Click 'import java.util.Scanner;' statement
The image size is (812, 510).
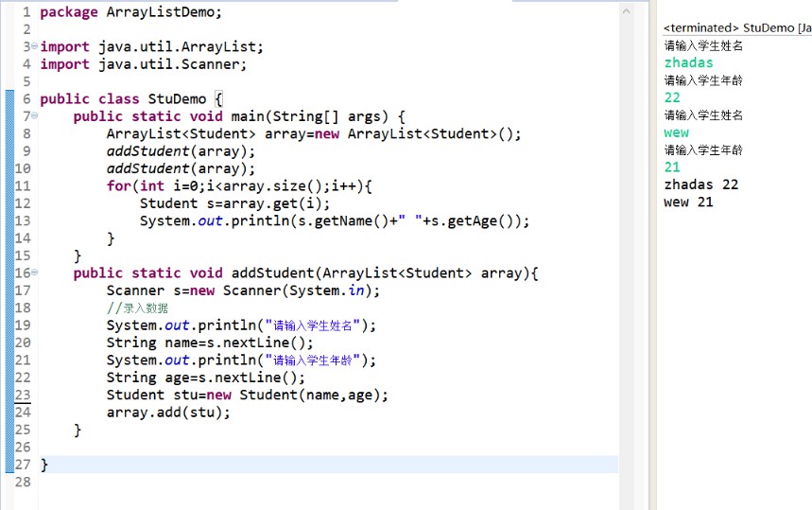point(144,64)
